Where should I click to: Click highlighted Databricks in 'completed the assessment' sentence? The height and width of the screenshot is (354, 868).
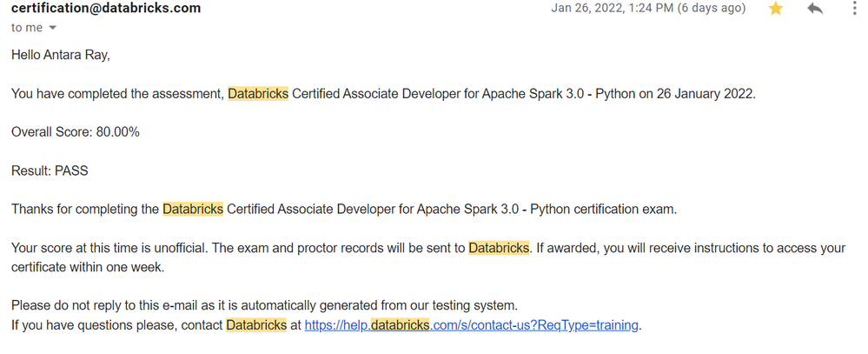point(258,93)
